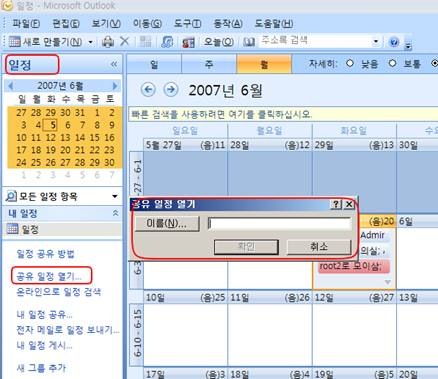Click the 내 일정 게시... link
438x379 pixels.
[44, 345]
